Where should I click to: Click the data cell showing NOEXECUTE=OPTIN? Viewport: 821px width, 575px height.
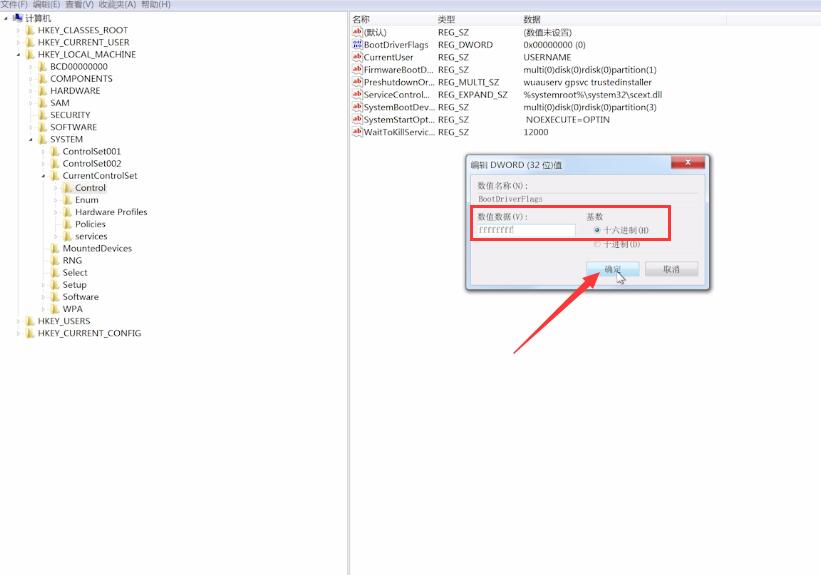click(568, 119)
